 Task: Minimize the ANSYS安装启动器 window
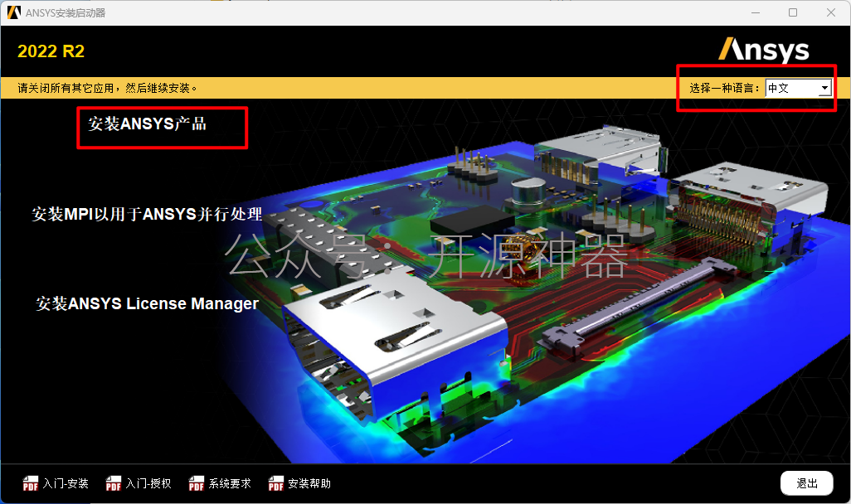click(x=756, y=12)
